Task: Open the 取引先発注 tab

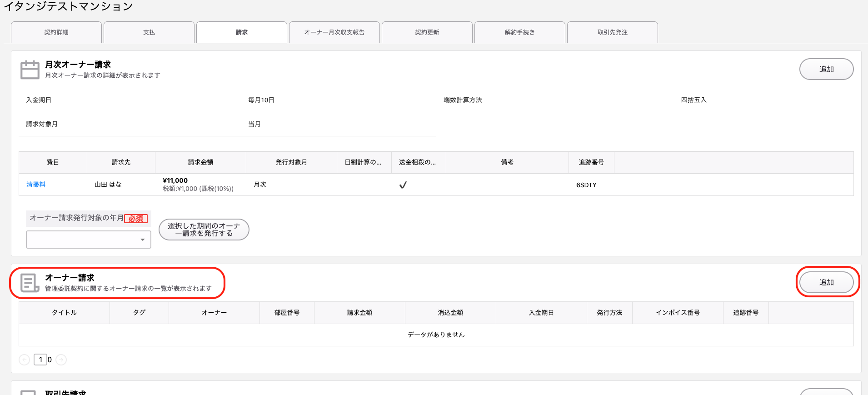Action: (613, 32)
